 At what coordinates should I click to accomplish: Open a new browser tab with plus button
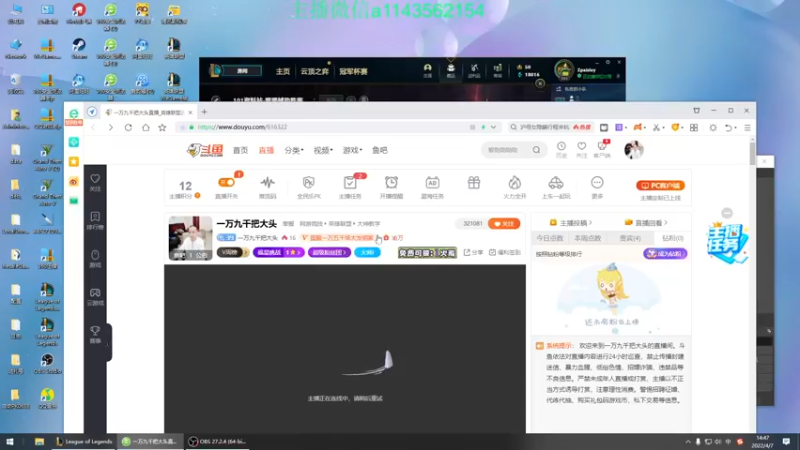pyautogui.click(x=204, y=112)
